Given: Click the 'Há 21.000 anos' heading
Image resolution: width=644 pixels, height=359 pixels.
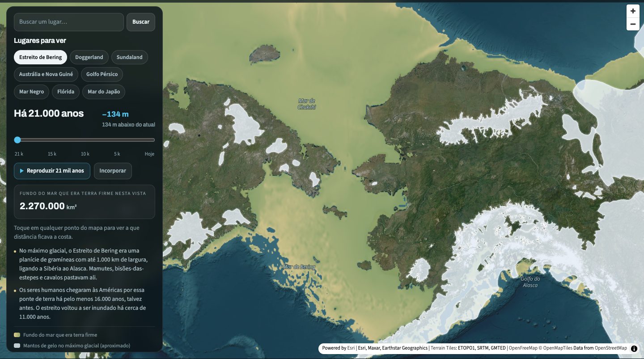Looking at the screenshot, I should (49, 114).
